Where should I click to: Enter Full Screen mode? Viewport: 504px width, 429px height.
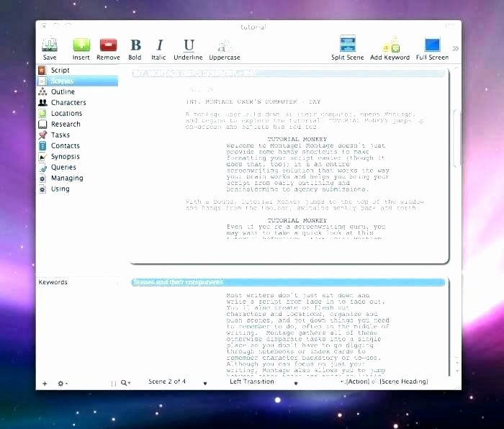tap(432, 48)
